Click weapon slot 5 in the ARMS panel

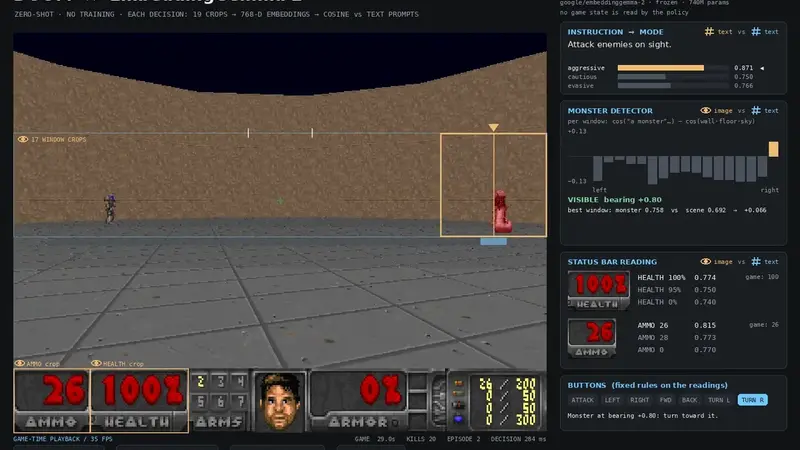point(201,402)
